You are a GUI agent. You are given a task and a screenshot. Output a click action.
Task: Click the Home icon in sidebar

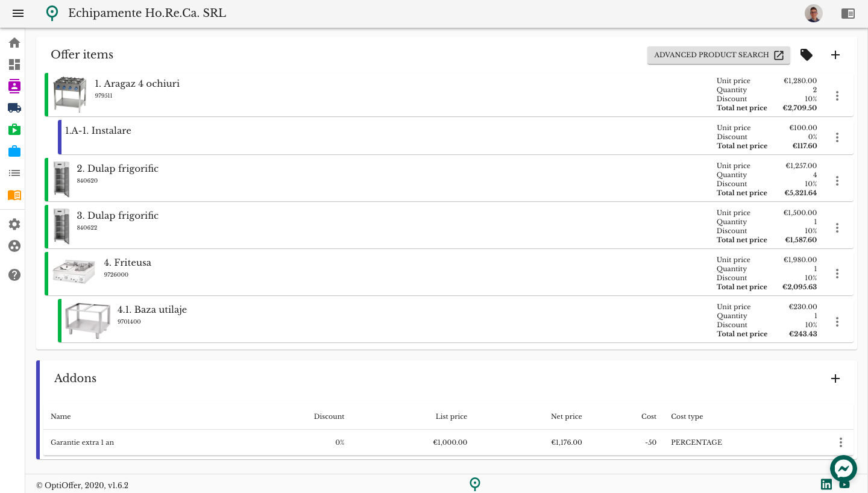click(14, 43)
